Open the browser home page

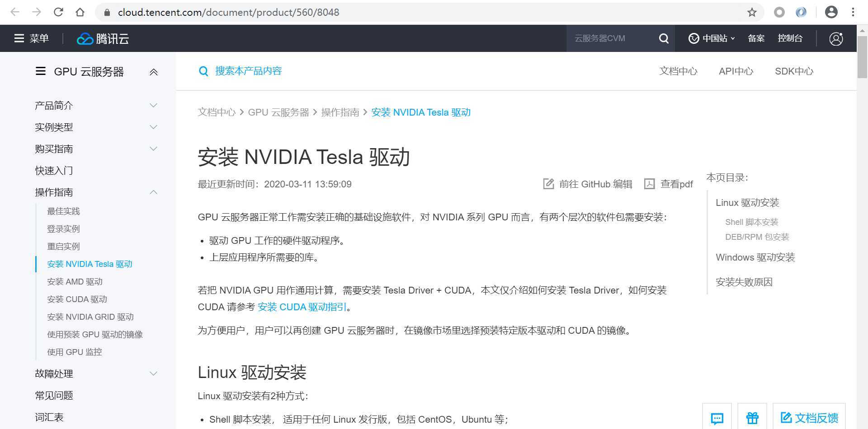point(80,12)
